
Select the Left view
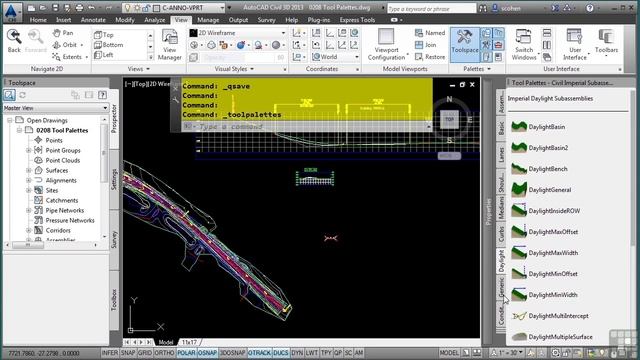[104, 55]
